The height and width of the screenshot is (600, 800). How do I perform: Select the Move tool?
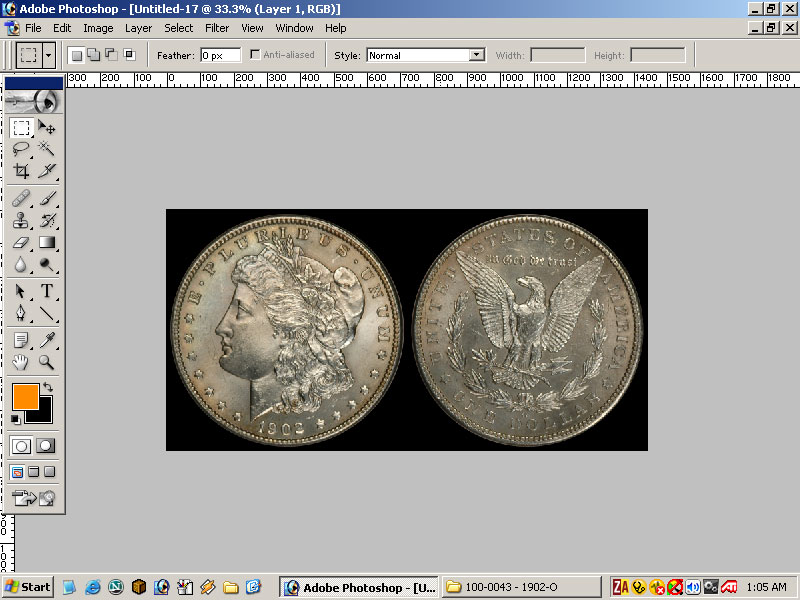[x=46, y=128]
